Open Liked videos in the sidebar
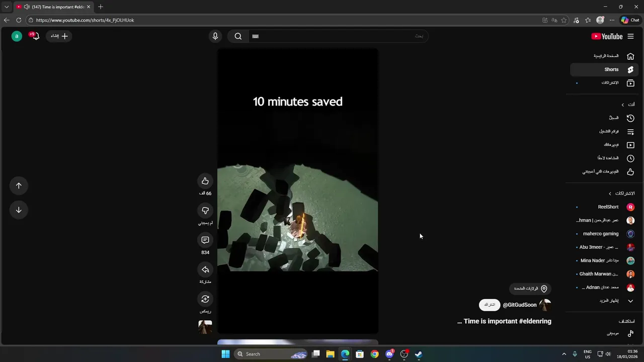The image size is (644, 362). coord(604,171)
